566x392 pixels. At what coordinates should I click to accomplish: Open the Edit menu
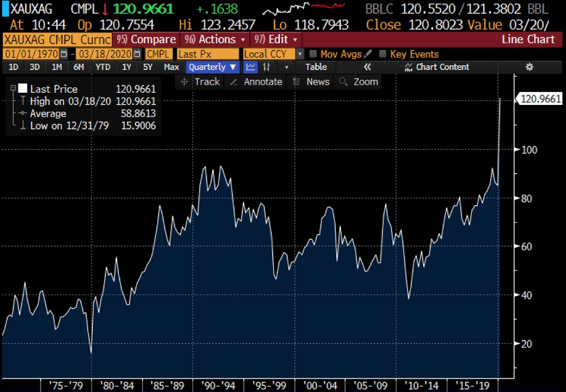coord(278,39)
